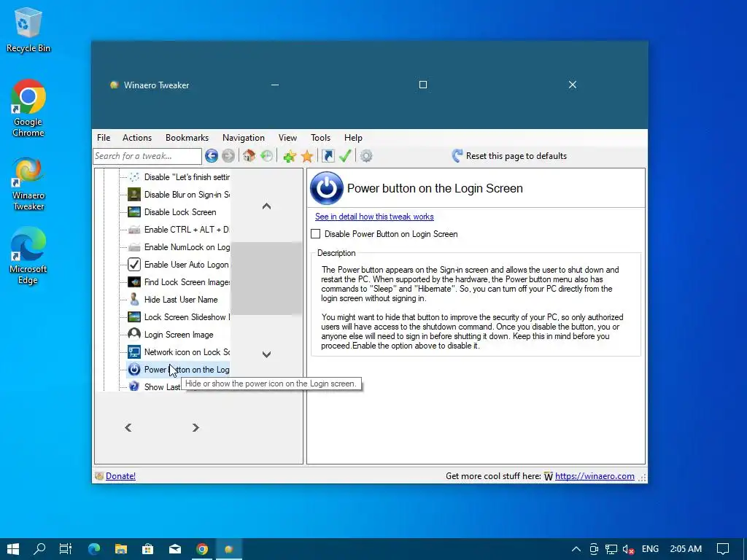Open Mail app from the taskbar
This screenshot has height=560, width=747.
click(175, 549)
